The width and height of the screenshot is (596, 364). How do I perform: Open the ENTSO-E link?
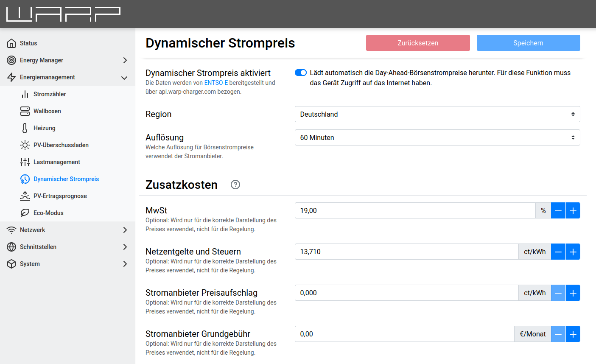[216, 83]
